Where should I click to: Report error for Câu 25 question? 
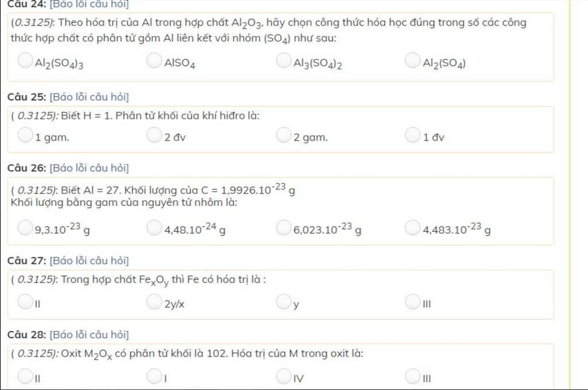click(90, 97)
